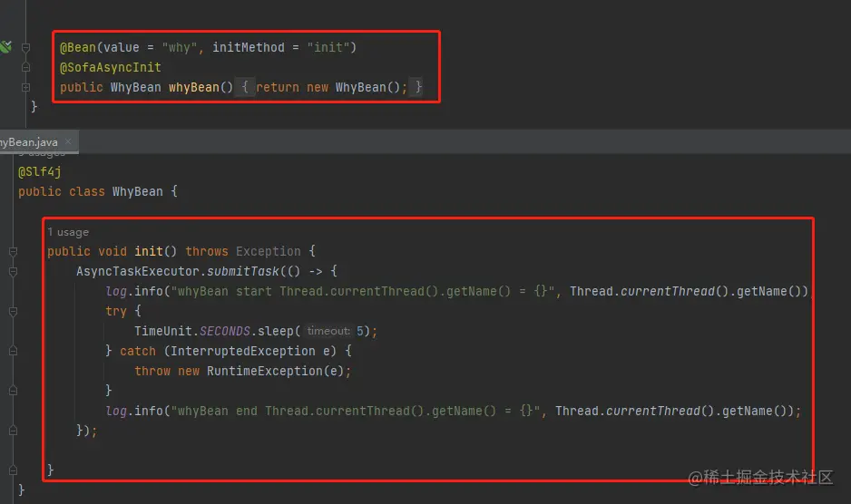Click the @Slf4j annotation
851x504 pixels.
point(40,172)
